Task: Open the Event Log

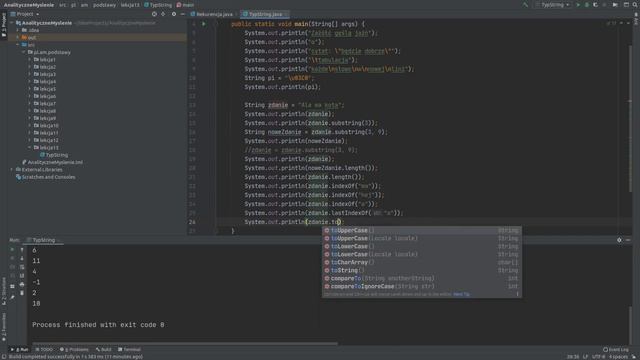Action: 616,350
